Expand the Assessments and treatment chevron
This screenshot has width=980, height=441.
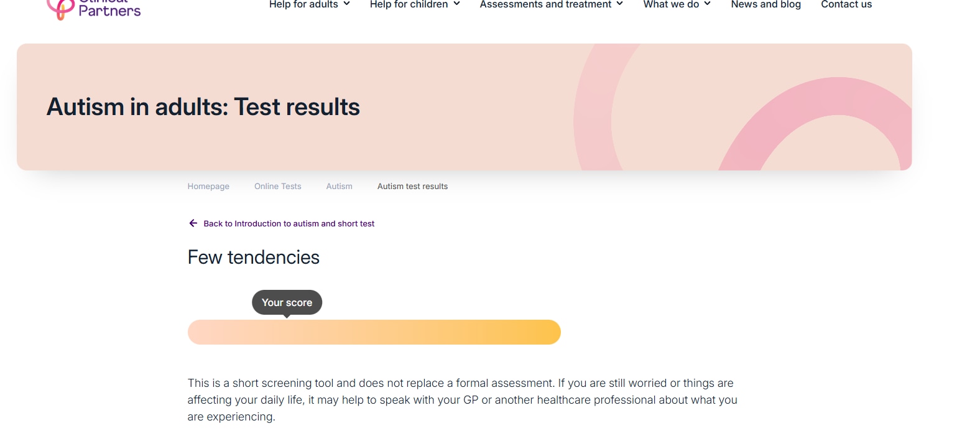620,4
